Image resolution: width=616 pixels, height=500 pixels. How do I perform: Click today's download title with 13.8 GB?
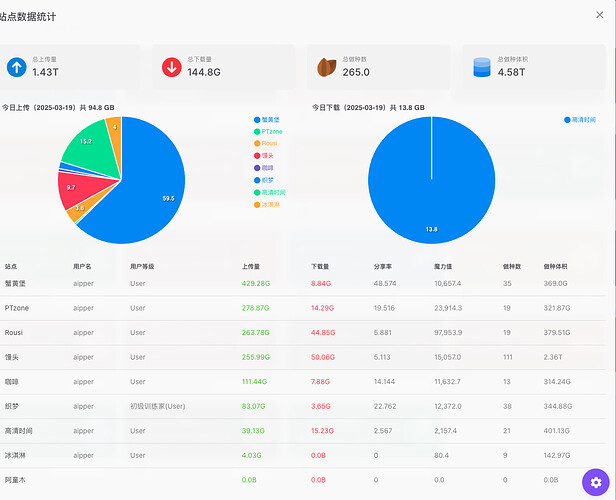368,108
